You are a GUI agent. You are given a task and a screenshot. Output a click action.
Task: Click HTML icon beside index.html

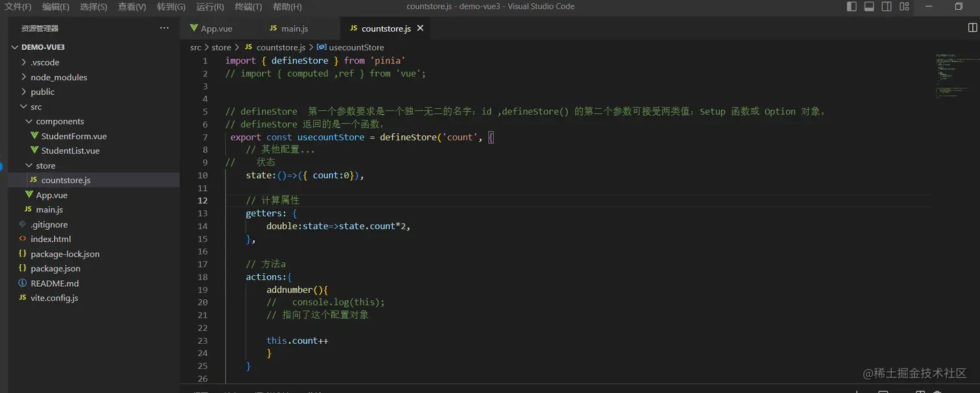[23, 239]
